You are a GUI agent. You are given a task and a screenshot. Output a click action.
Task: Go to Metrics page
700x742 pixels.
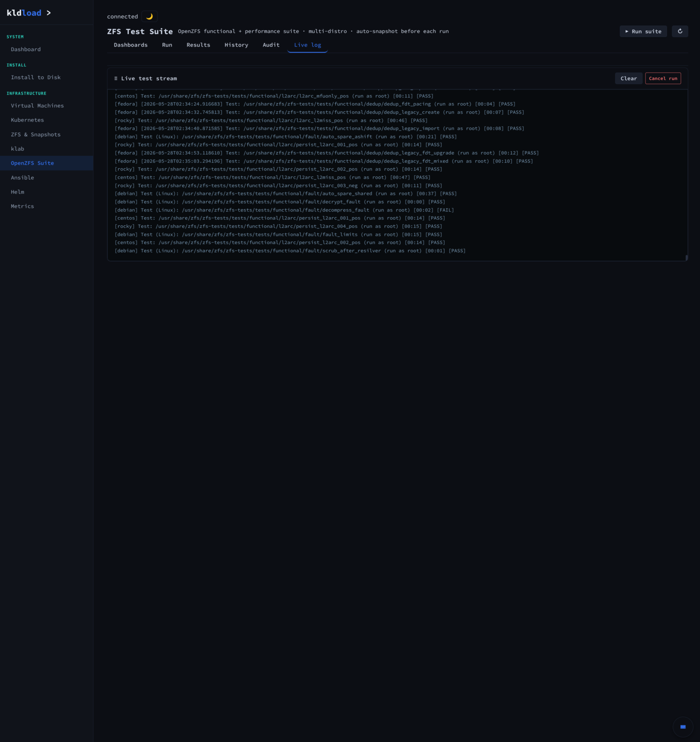click(x=46, y=206)
